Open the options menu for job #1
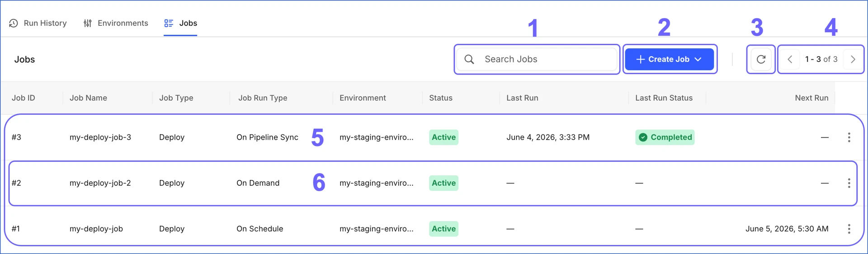The height and width of the screenshot is (254, 868). 849,229
